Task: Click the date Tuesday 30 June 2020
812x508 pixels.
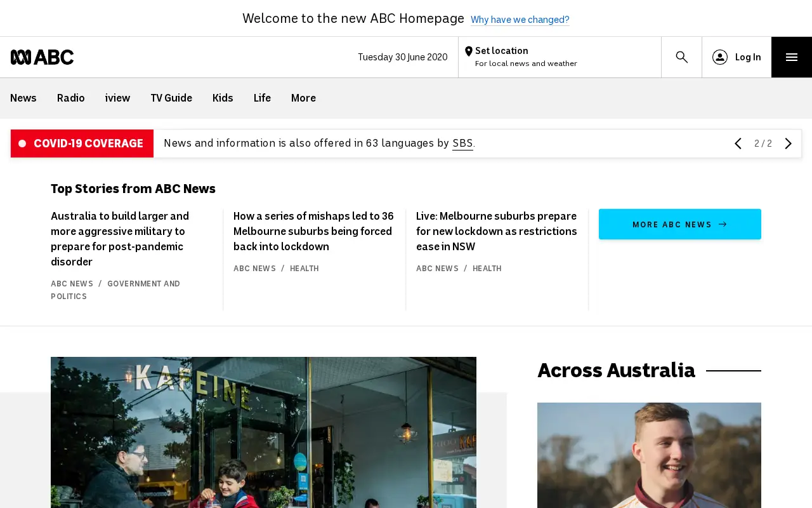Action: pos(403,57)
